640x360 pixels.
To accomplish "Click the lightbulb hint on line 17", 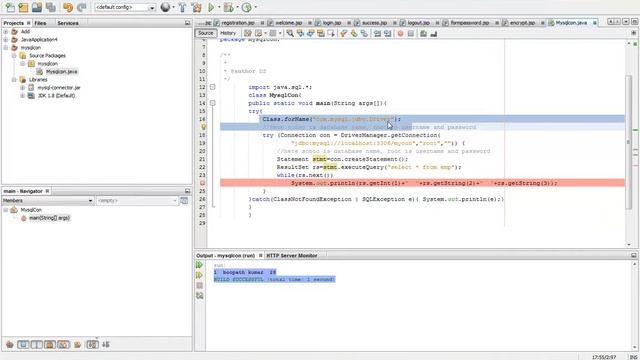I will tap(203, 127).
